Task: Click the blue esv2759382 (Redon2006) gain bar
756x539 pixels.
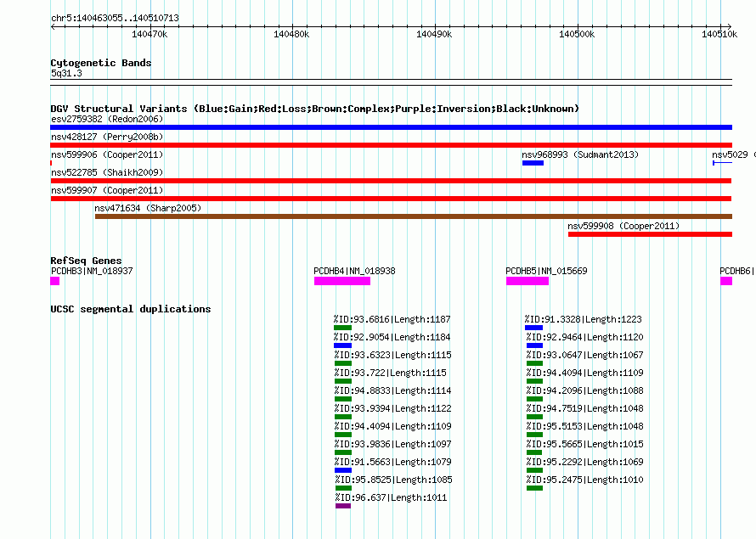Action: point(391,127)
